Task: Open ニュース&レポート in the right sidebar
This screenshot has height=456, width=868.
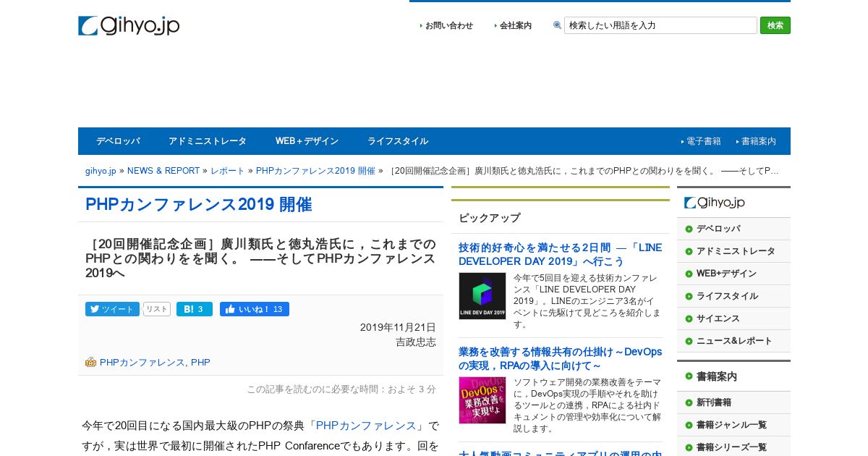Action: tap(734, 341)
